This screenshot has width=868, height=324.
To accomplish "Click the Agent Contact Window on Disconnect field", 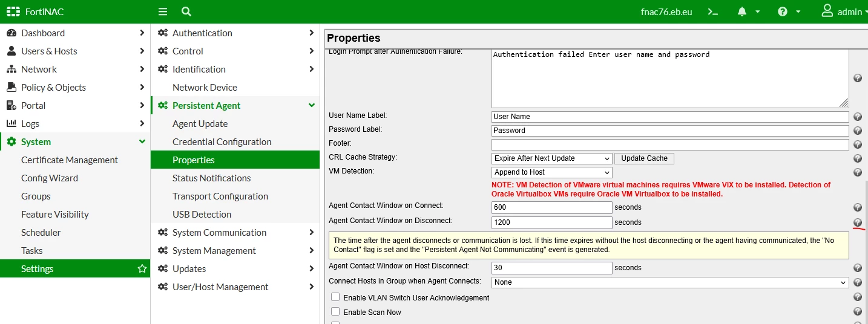I will [x=552, y=222].
